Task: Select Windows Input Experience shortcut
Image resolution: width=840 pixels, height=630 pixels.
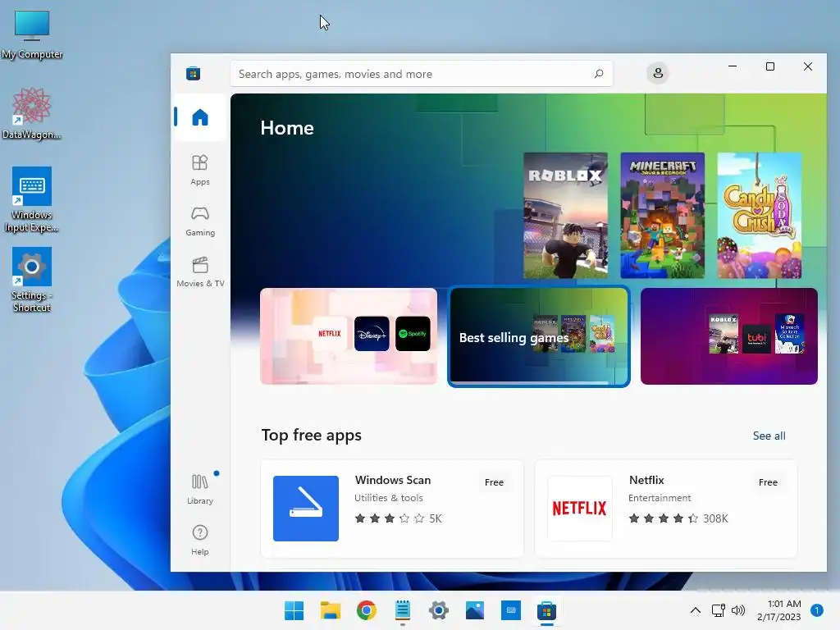Action: click(x=32, y=200)
